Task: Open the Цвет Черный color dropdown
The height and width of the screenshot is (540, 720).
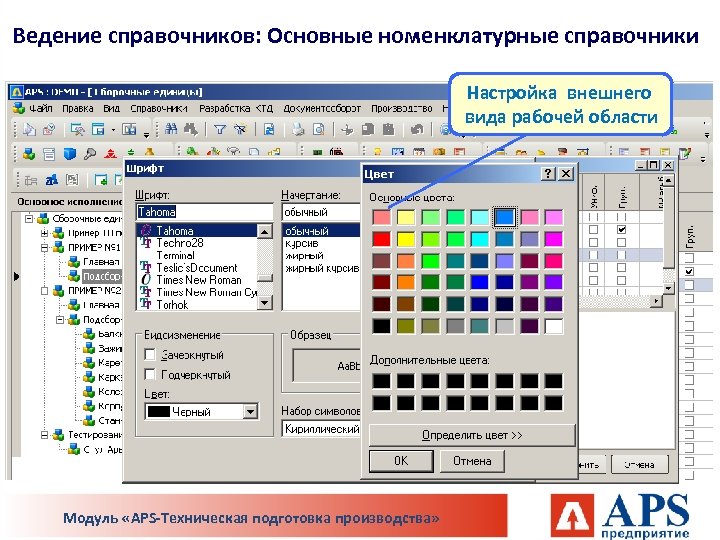Action: tap(250, 411)
